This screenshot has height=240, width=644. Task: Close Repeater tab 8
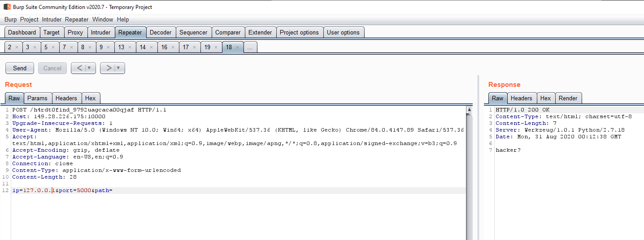click(90, 47)
